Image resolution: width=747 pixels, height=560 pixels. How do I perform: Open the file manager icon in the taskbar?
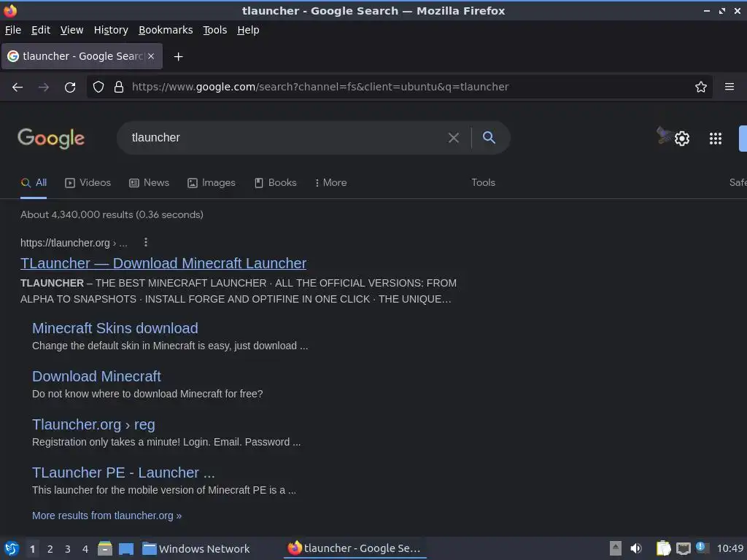(x=105, y=548)
